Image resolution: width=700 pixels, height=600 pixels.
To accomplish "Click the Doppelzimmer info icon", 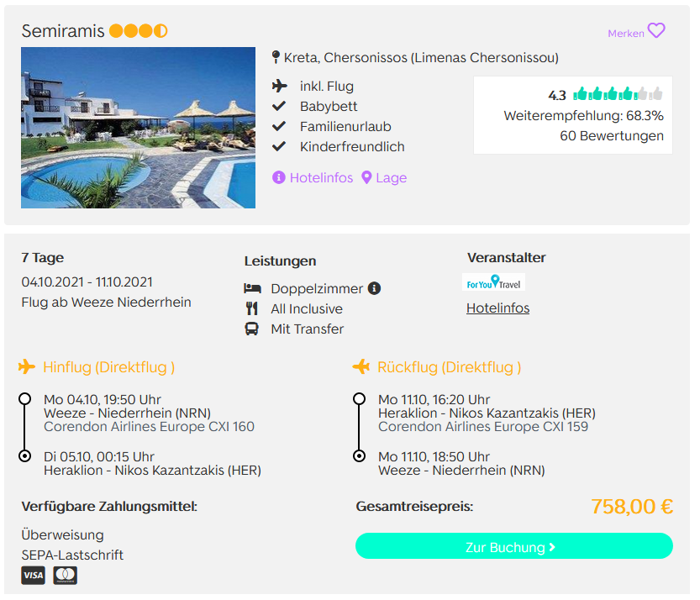I will tap(374, 288).
